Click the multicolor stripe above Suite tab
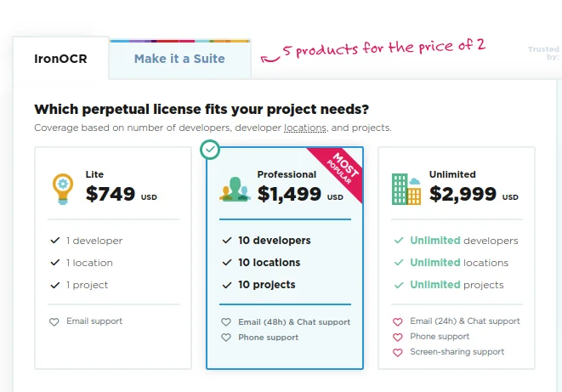Viewport: 562px width, 392px height. (179, 41)
